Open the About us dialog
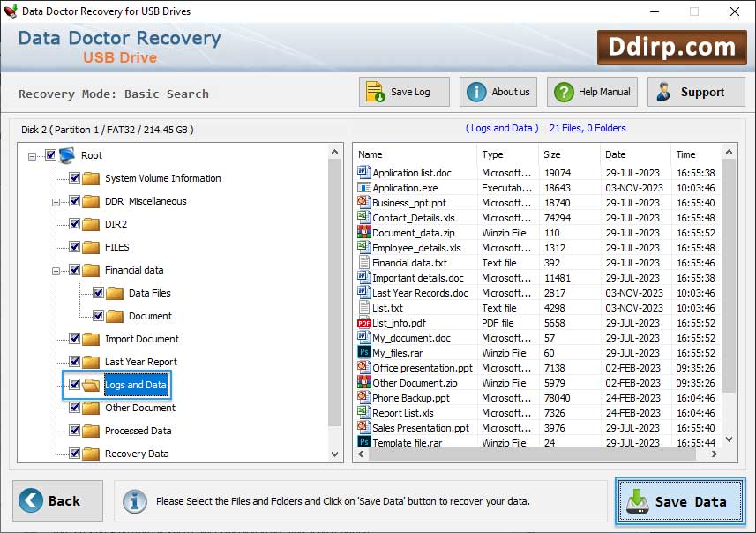756x533 pixels. click(x=498, y=92)
